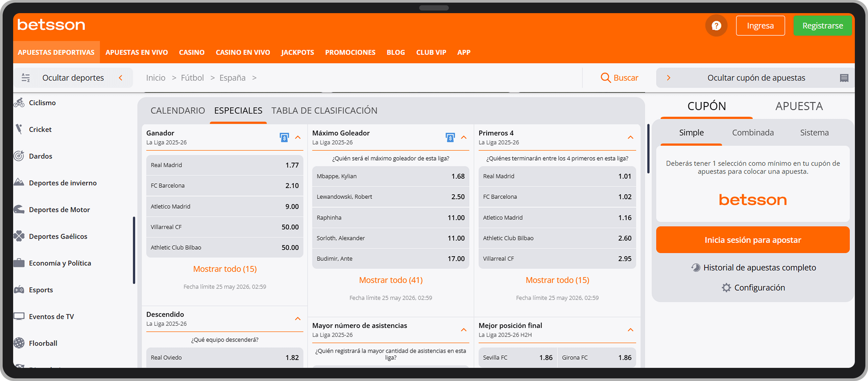Viewport: 868px width, 381px height.
Task: Click the Cricket bat icon
Action: pos(19,129)
